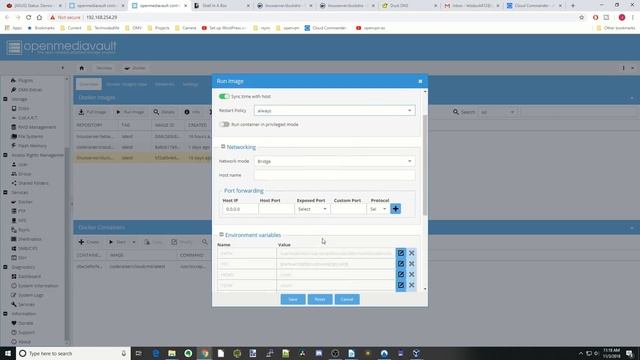Open the Settings tab in Docker

[x=190, y=84]
